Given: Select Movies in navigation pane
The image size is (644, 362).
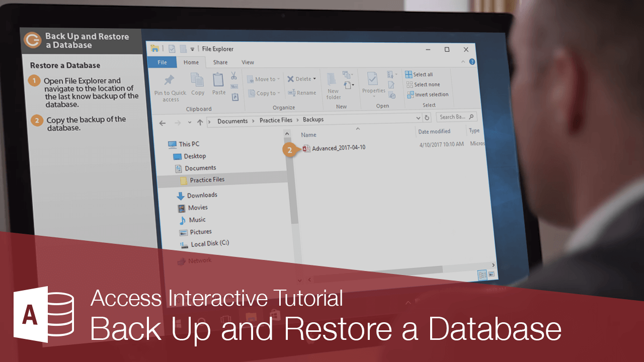Looking at the screenshot, I should [x=192, y=208].
